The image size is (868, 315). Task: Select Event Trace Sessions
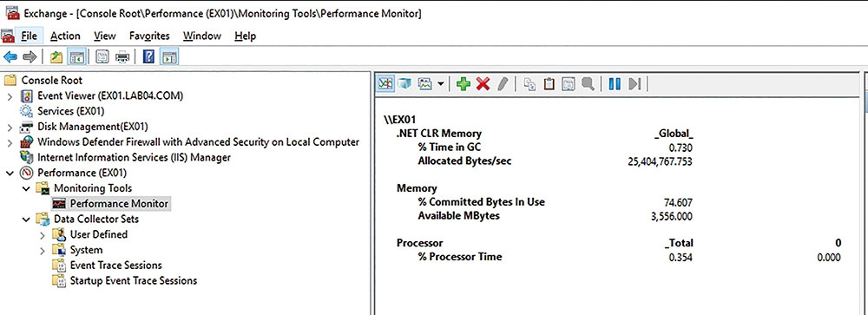pyautogui.click(x=115, y=266)
